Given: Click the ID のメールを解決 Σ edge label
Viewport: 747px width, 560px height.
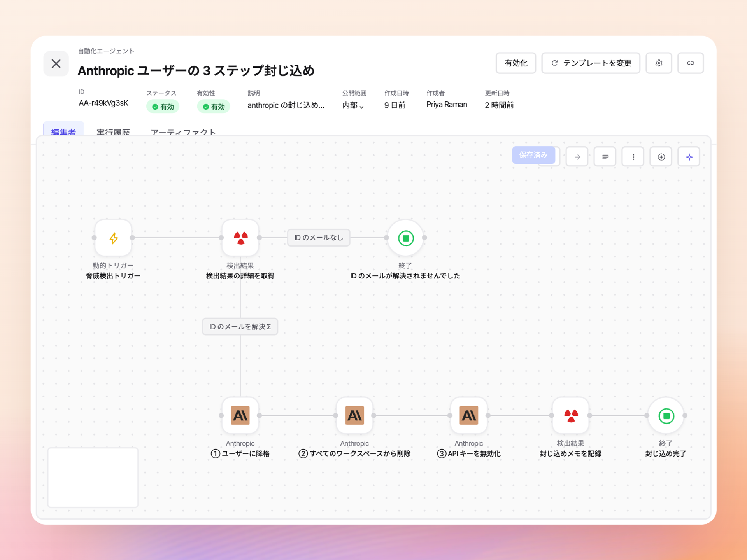Looking at the screenshot, I should 240,327.
